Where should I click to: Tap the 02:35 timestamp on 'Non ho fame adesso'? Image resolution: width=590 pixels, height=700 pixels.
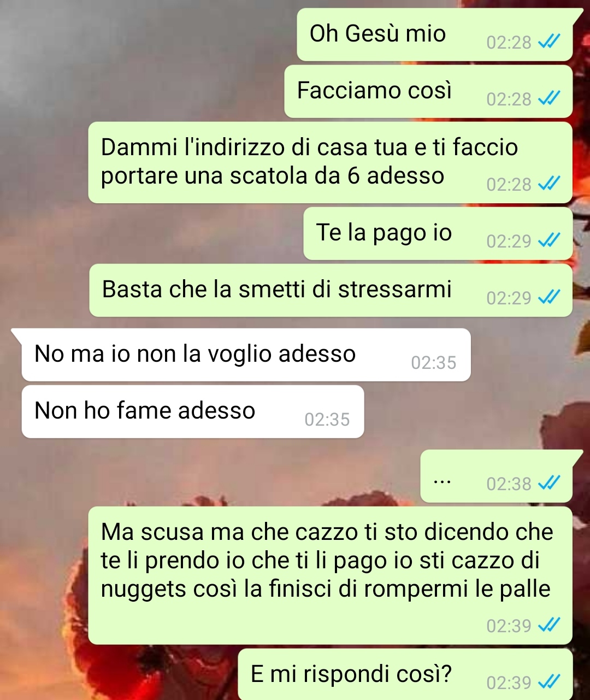click(x=327, y=419)
